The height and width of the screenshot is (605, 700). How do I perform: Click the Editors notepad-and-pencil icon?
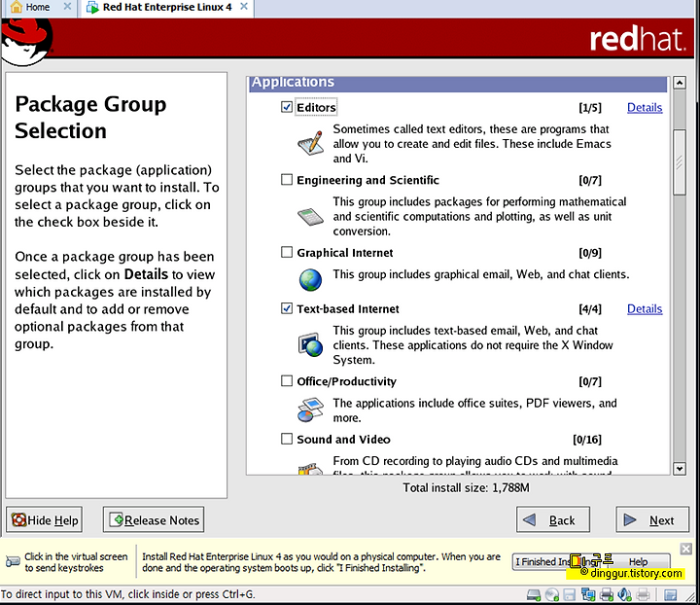coord(310,143)
